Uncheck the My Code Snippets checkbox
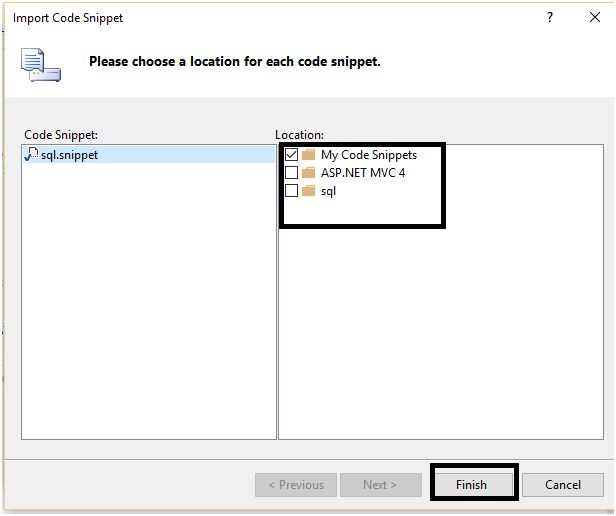Screen dimensions: 616x516 click(292, 155)
